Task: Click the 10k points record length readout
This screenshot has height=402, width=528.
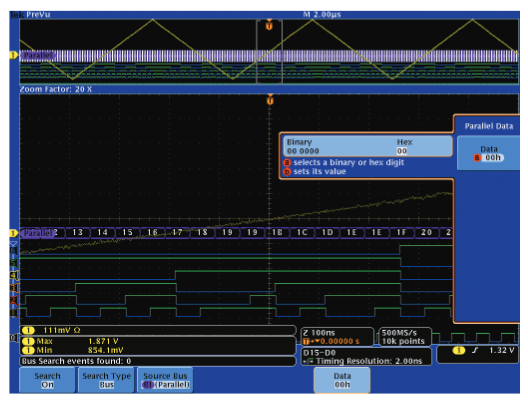Action: [x=403, y=341]
